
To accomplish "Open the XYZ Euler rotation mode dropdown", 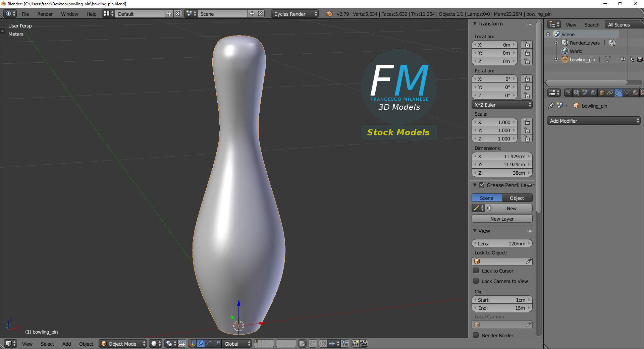I will (502, 105).
